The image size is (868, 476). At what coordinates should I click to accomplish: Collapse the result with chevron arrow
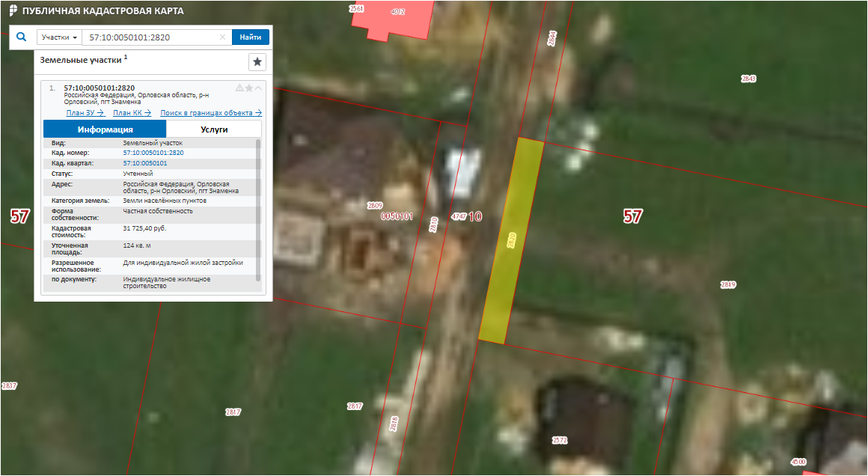259,88
